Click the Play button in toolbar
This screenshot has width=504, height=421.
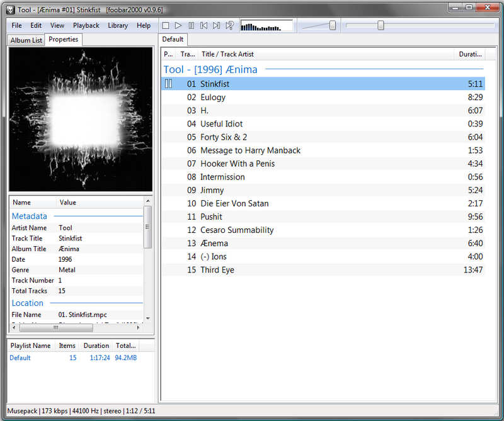[x=178, y=25]
